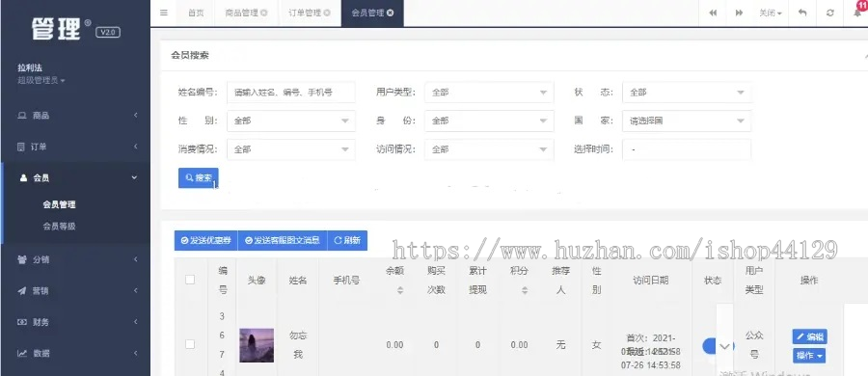Click the 拉利法 username text
The image size is (868, 376).
coord(30,68)
